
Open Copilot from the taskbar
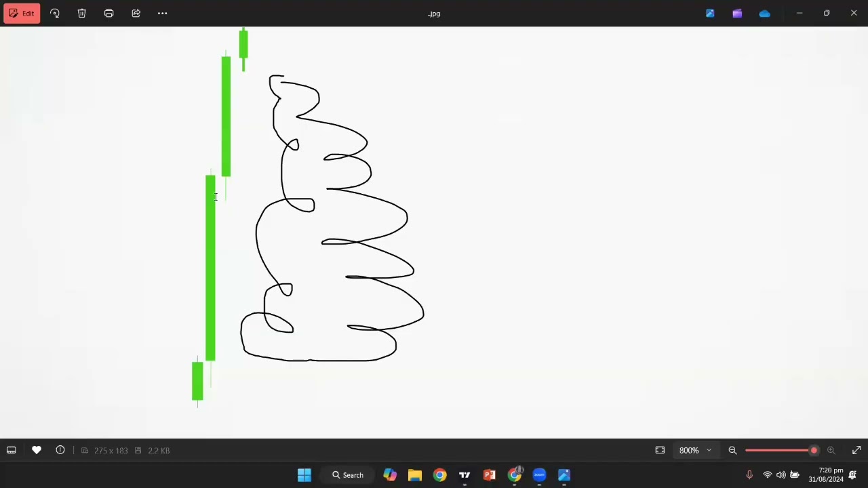click(x=390, y=475)
